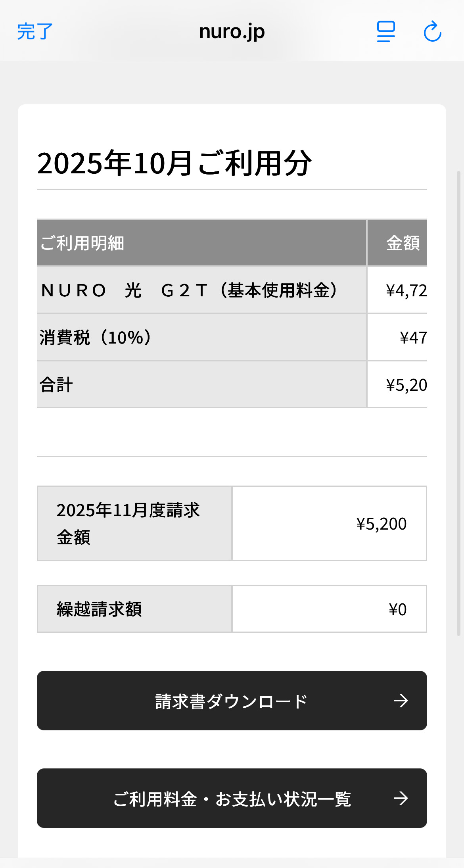Select the 消費税（10%）row label
Screen dimensions: 464x868
coord(95,338)
